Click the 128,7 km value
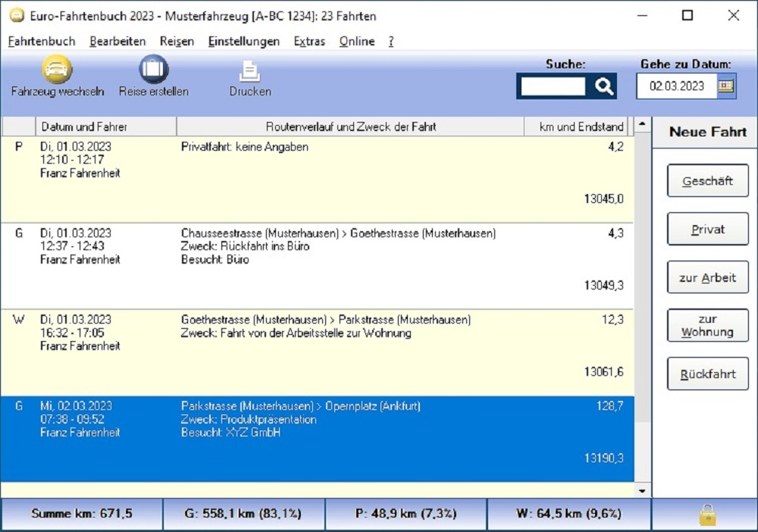 click(x=610, y=406)
